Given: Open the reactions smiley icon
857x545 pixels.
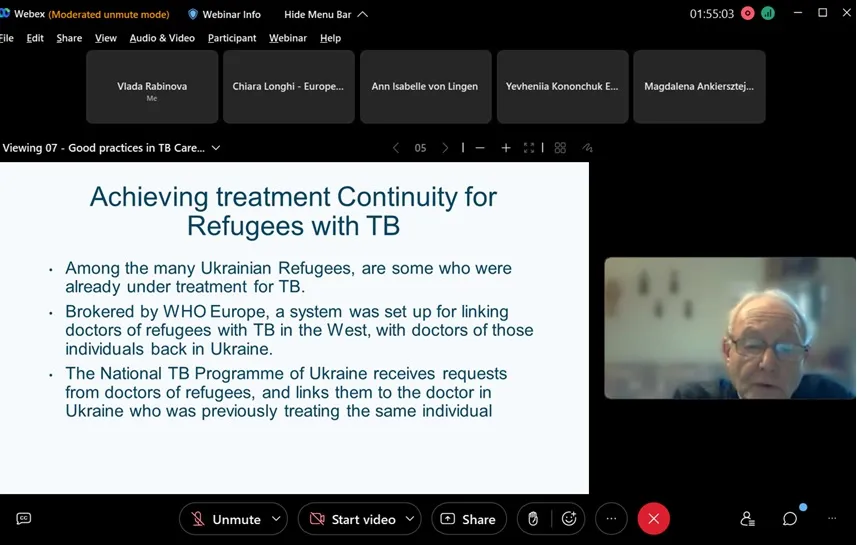Looking at the screenshot, I should coord(569,519).
